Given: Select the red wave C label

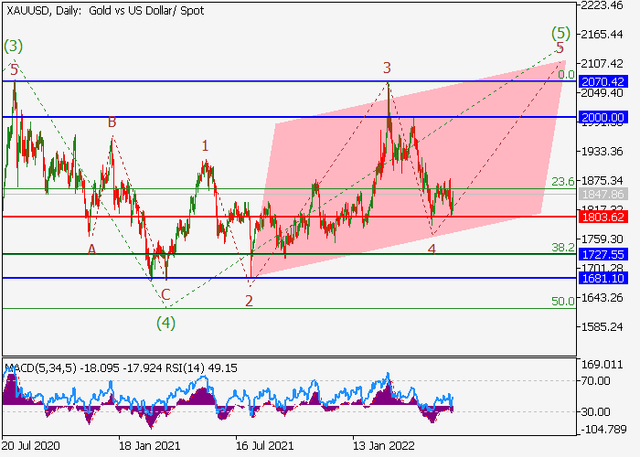Looking at the screenshot, I should 166,294.
